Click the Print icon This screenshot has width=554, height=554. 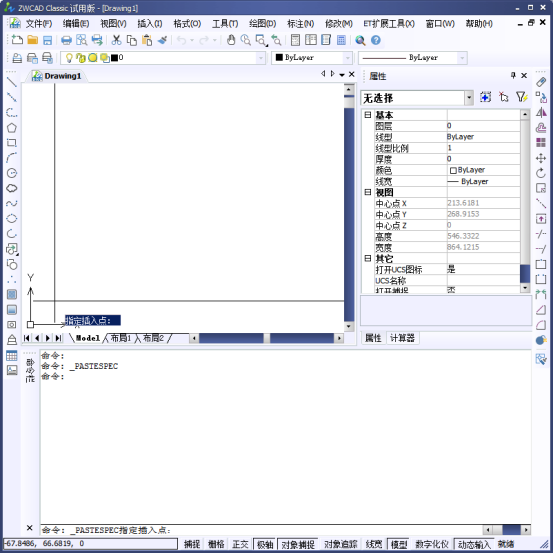pos(66,40)
